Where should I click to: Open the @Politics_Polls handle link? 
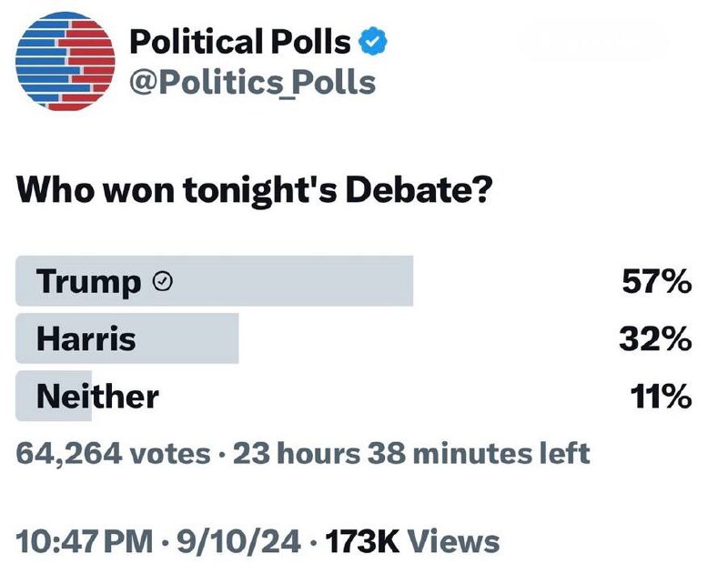pos(253,83)
